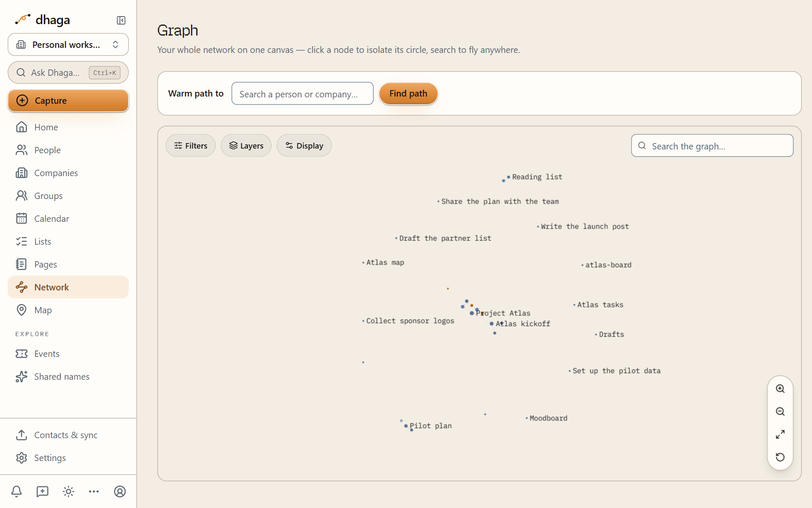The width and height of the screenshot is (812, 508).
Task: Click the feedback message-plus icon
Action: pyautogui.click(x=42, y=491)
